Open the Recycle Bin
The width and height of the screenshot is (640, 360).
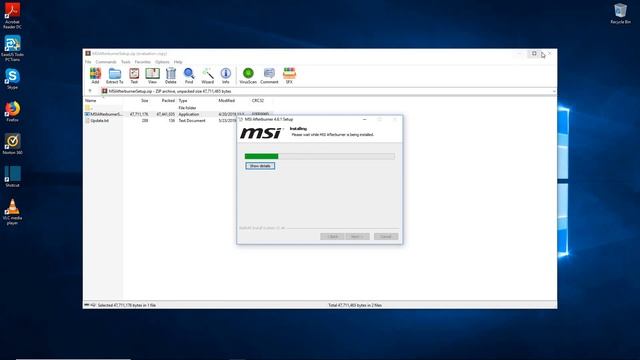[x=620, y=14]
